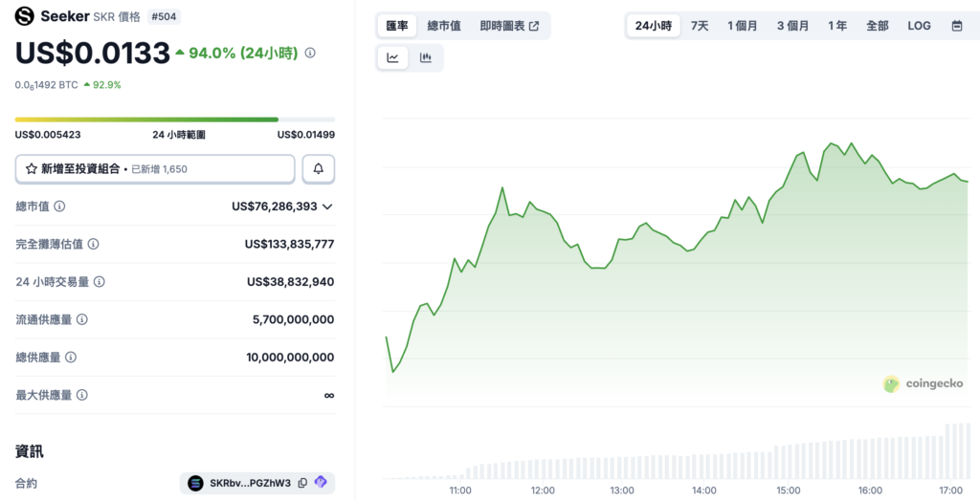Toggle LOG scale on the chart

(x=919, y=26)
